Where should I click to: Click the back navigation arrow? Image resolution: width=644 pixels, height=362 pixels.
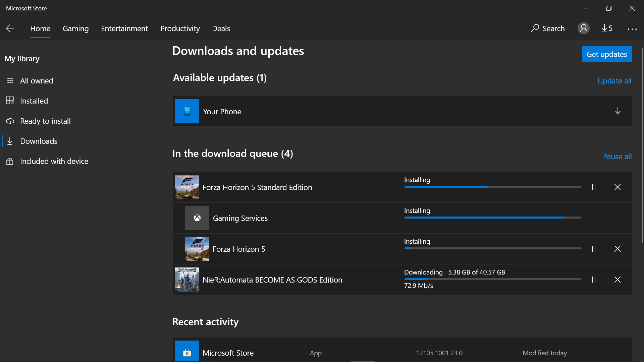pyautogui.click(x=10, y=28)
